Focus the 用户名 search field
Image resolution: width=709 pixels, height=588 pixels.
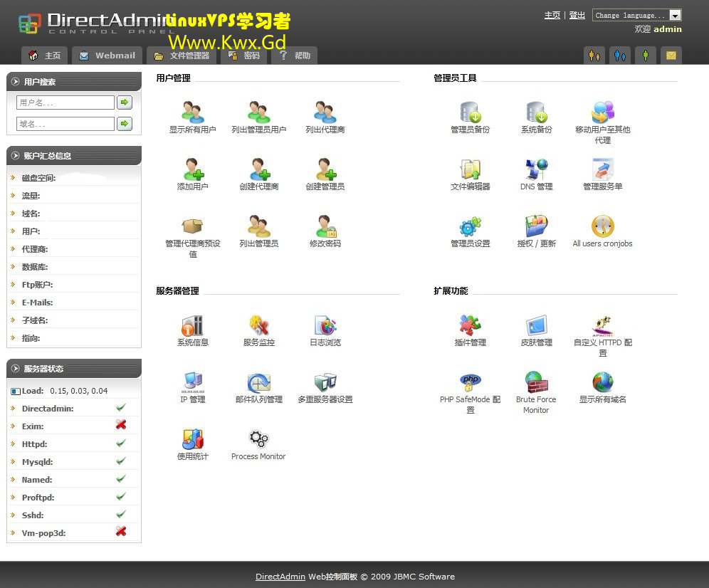point(65,103)
